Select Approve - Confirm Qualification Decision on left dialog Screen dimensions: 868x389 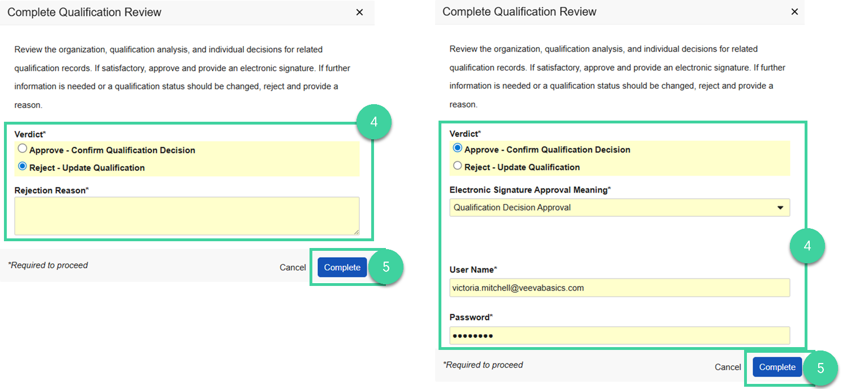coord(22,148)
